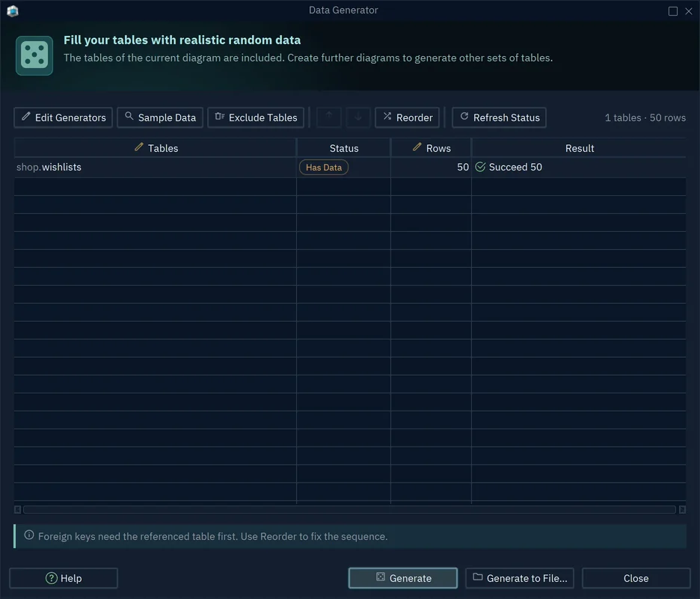This screenshot has height=599, width=700.
Task: Click the Succeed 50 result text
Action: click(x=515, y=167)
